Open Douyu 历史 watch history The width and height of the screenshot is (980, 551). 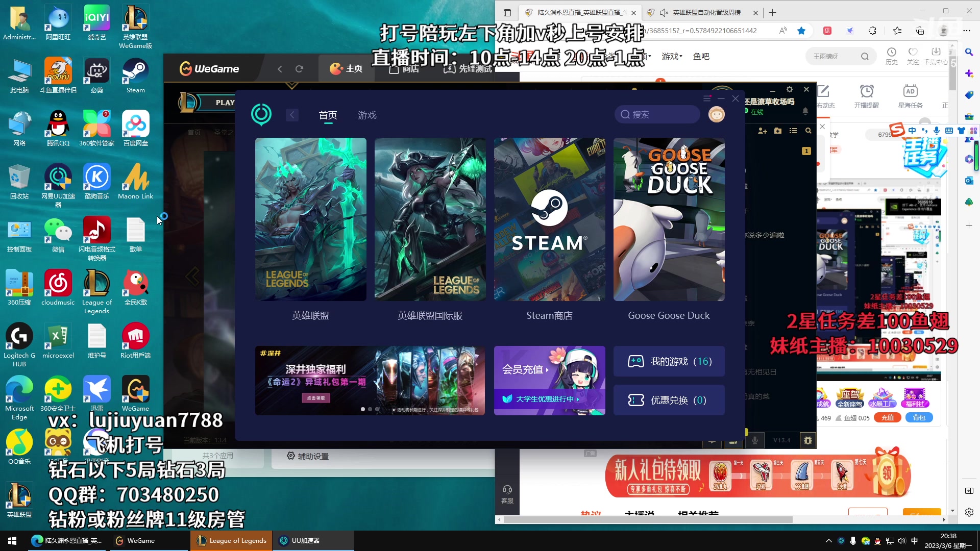pyautogui.click(x=891, y=56)
